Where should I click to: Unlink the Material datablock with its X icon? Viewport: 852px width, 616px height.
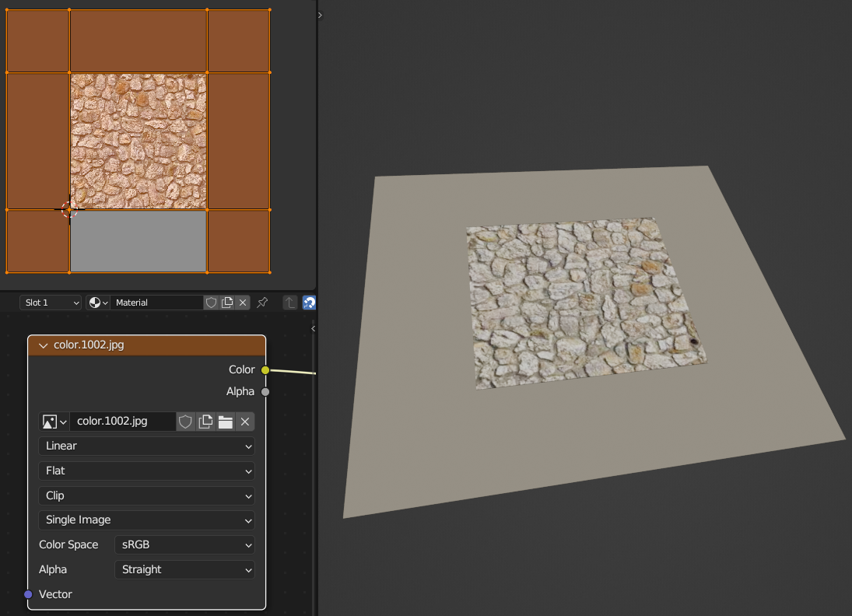click(243, 303)
